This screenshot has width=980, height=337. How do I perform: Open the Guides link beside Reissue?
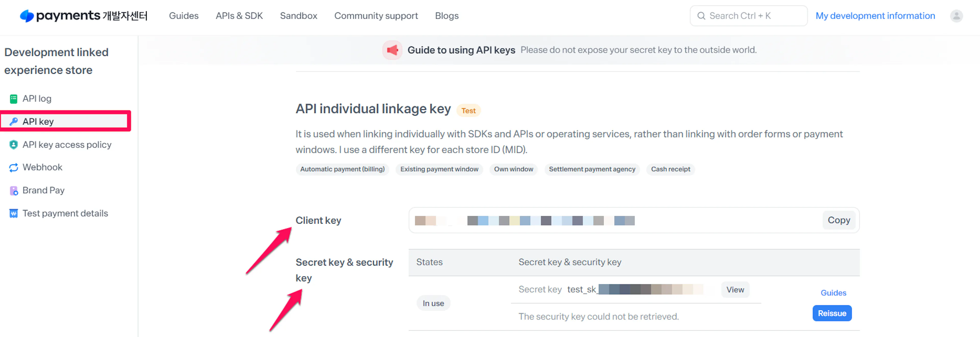833,293
